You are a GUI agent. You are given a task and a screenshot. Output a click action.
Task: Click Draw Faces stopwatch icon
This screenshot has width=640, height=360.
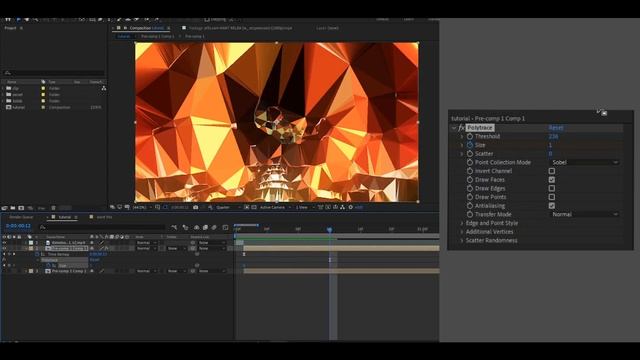(470, 180)
